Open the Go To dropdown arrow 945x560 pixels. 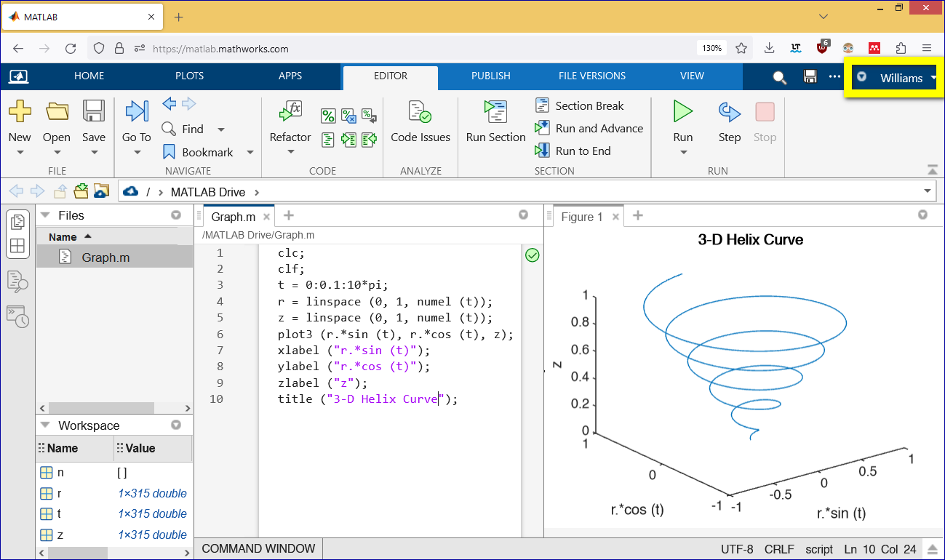pyautogui.click(x=137, y=153)
